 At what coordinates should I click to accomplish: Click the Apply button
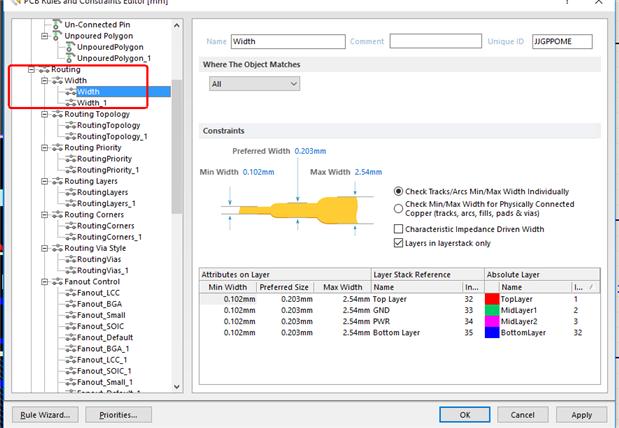coord(581,414)
